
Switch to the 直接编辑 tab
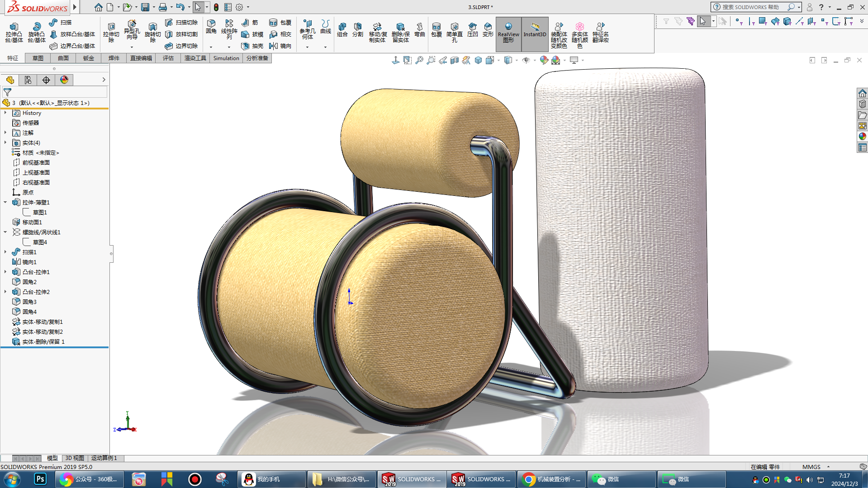(x=141, y=58)
